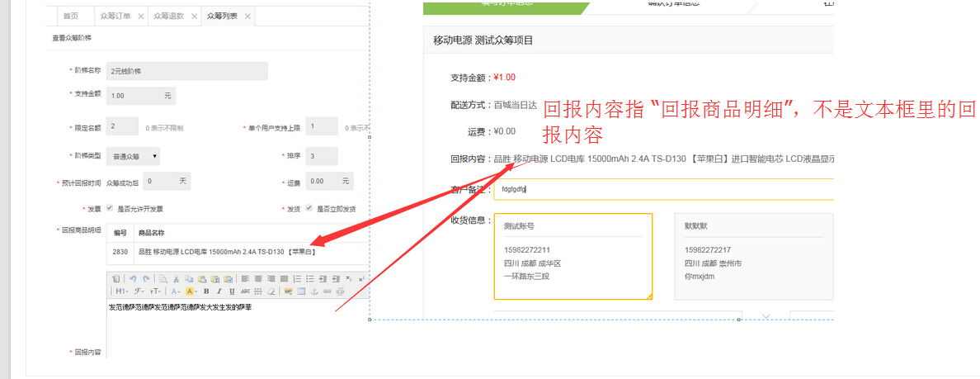The image size is (980, 379).
Task: Close the 众筹退款 tab
Action: [194, 17]
